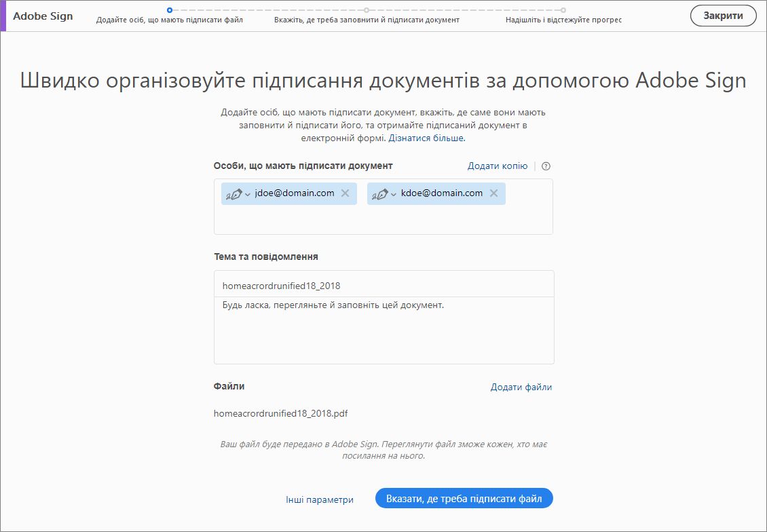Expand the role dropdown next to kdoe@domain.com

coord(394,193)
